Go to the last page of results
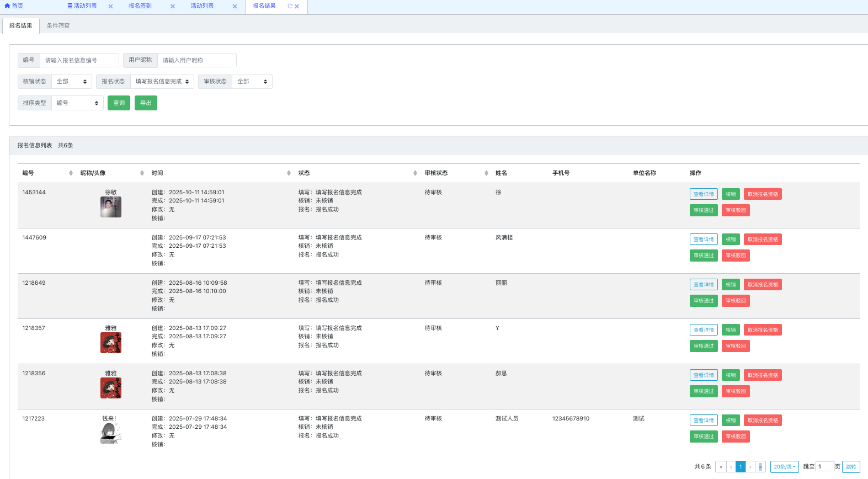The image size is (868, 479). [x=760, y=467]
